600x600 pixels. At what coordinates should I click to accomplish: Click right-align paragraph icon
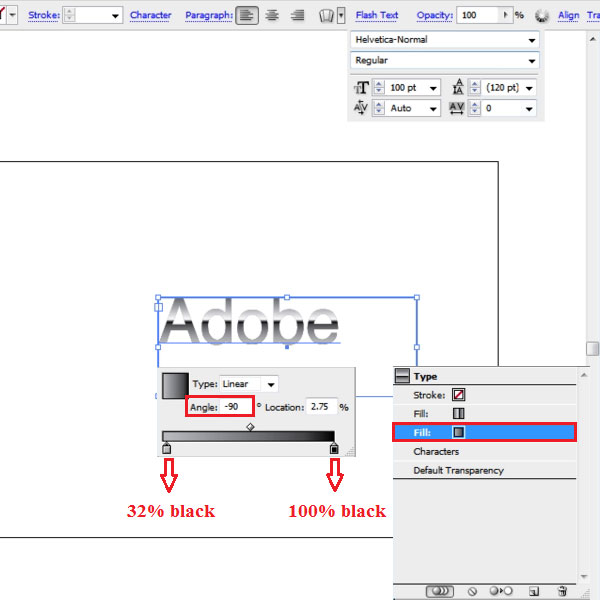click(x=297, y=15)
